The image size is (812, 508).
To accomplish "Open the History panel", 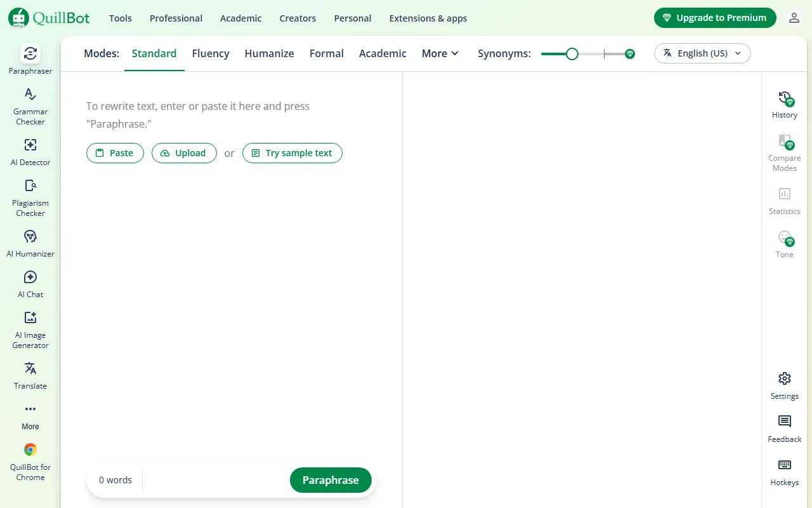I will [784, 105].
